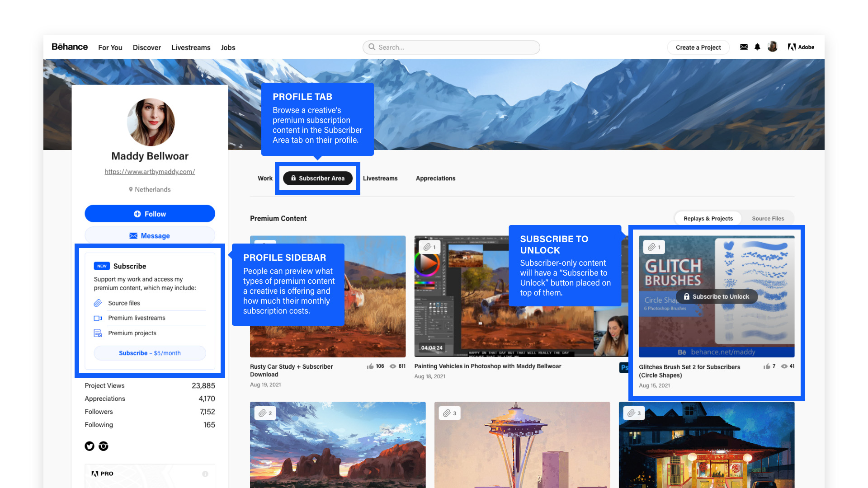
Task: Open the Rusty Car Study thumbnail
Action: (x=328, y=296)
